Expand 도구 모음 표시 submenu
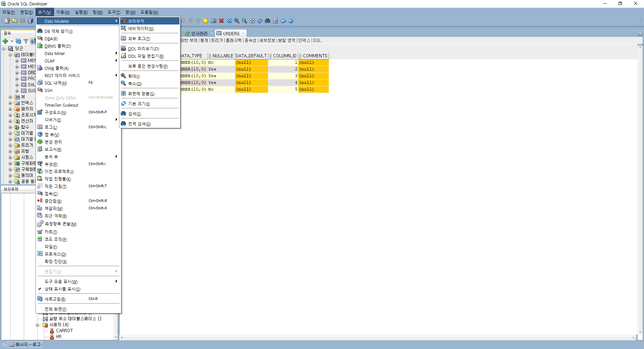The height and width of the screenshot is (349, 644). tap(78, 282)
